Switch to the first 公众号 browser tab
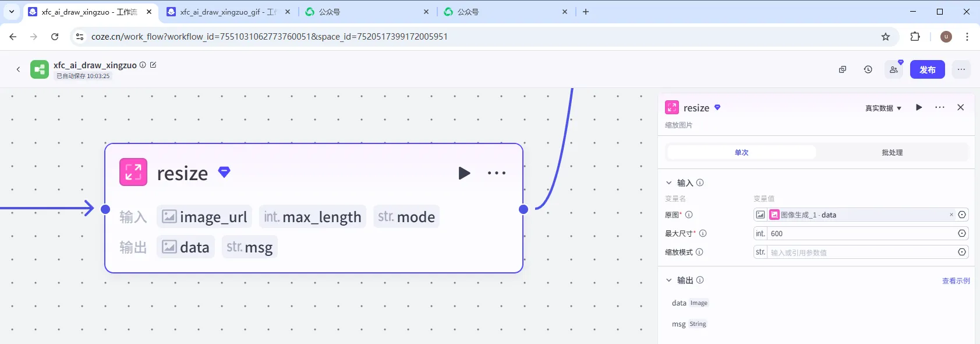This screenshot has width=980, height=344. coord(367,12)
